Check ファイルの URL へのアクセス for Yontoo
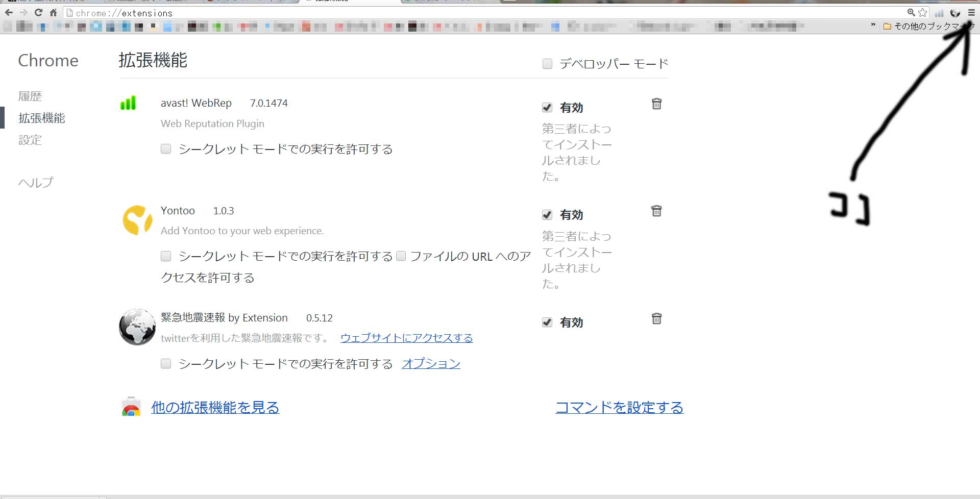This screenshot has width=980, height=499. coord(401,256)
